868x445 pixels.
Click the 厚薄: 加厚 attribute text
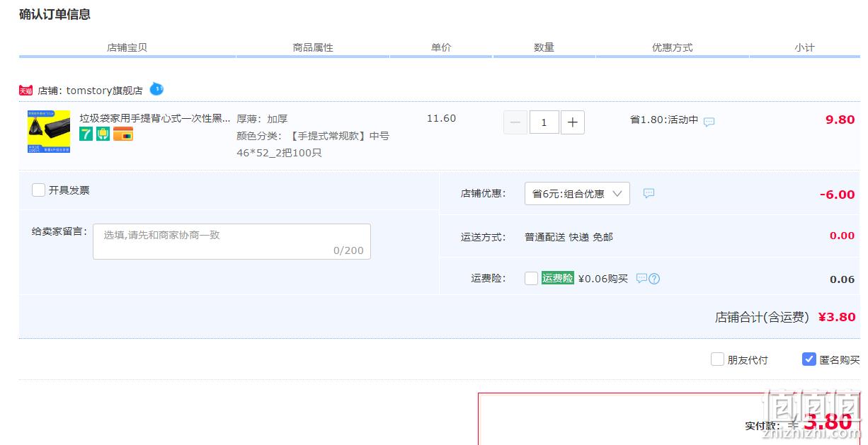coord(262,119)
